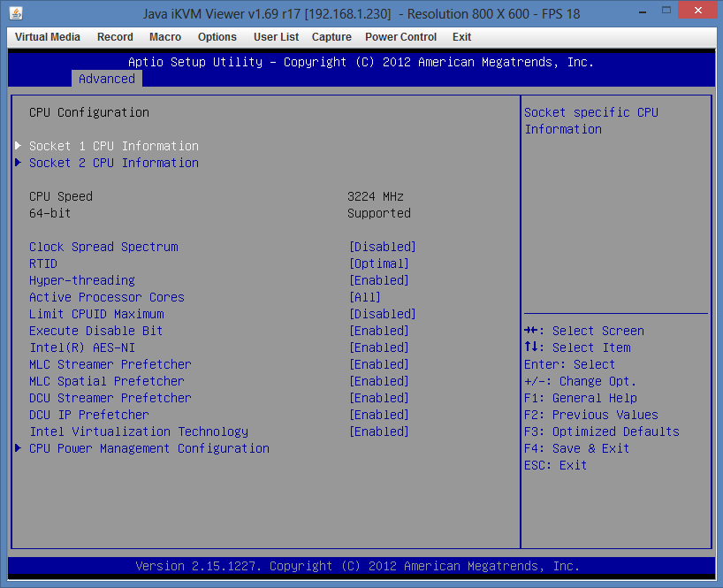Select the Execute Disable Bit option

(x=95, y=331)
